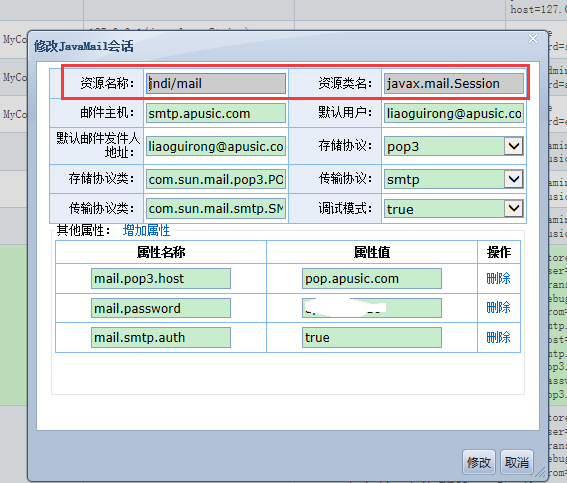Click the dialog resize grip corner

point(541,472)
